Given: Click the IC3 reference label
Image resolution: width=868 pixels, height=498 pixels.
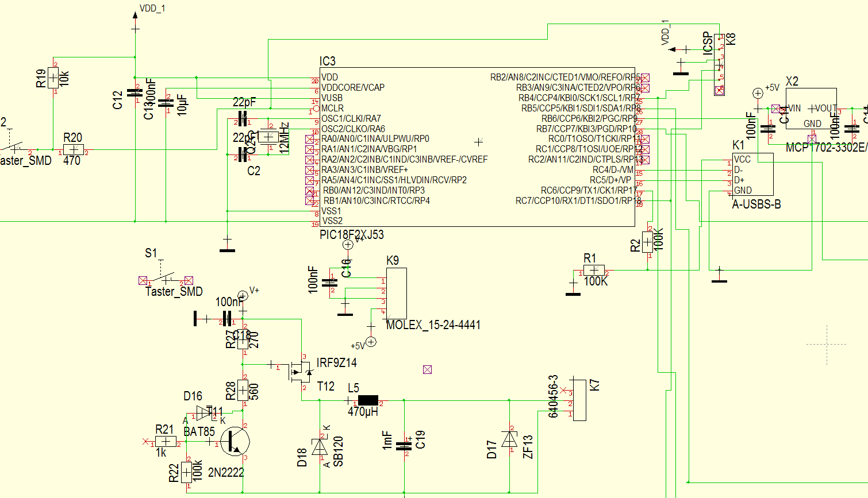Looking at the screenshot, I should click(328, 61).
